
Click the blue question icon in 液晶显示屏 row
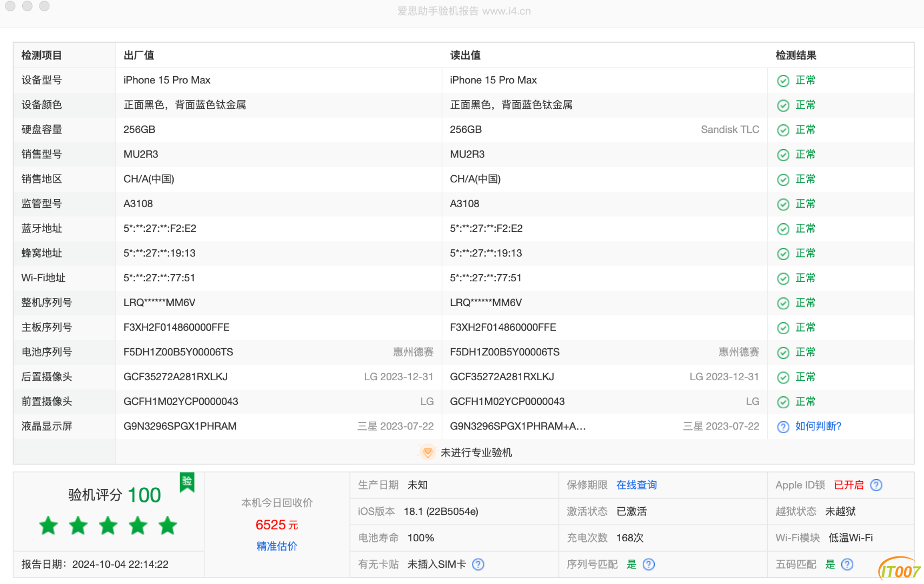[x=783, y=427]
